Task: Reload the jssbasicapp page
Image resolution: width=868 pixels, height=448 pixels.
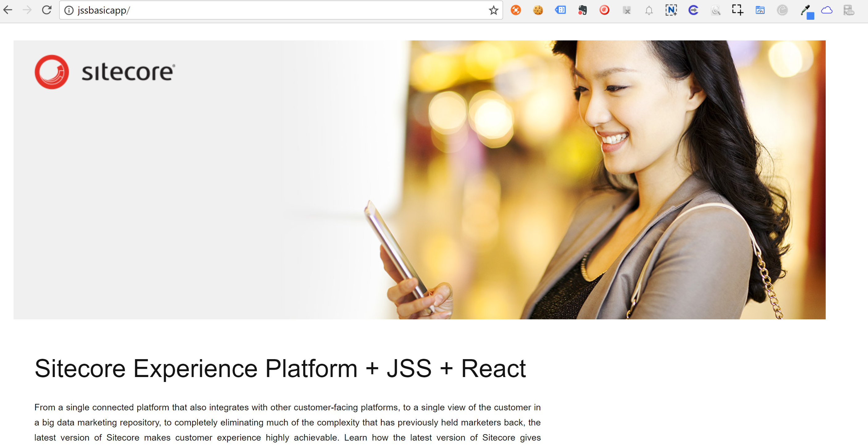Action: point(47,10)
